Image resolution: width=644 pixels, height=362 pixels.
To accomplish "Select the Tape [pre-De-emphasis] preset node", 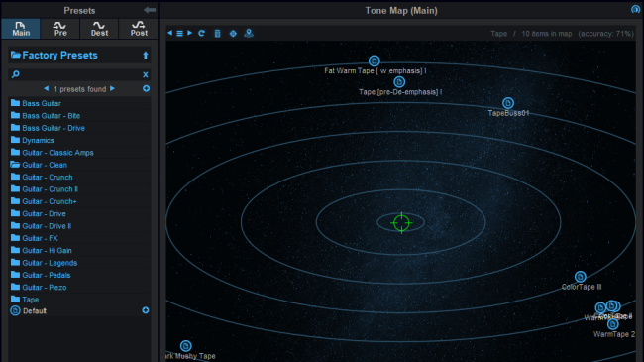I will [x=399, y=82].
